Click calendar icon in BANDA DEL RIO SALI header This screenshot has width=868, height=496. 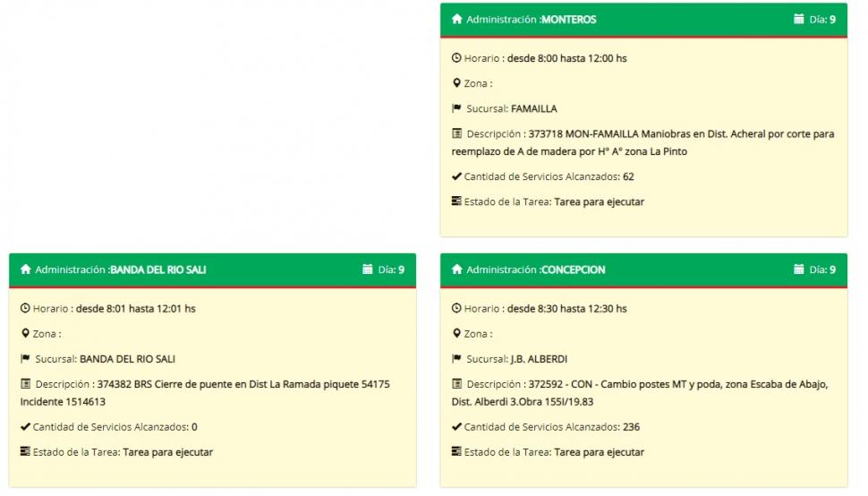367,269
